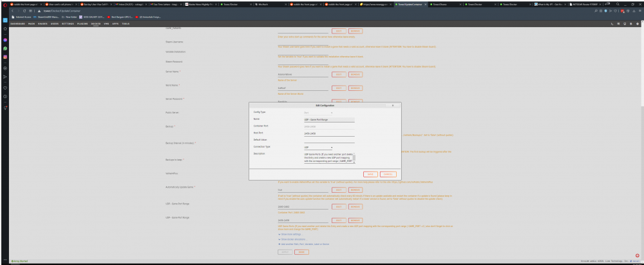This screenshot has width=644, height=265.
Task: Click Remove button for Server Name row
Action: pos(355,75)
